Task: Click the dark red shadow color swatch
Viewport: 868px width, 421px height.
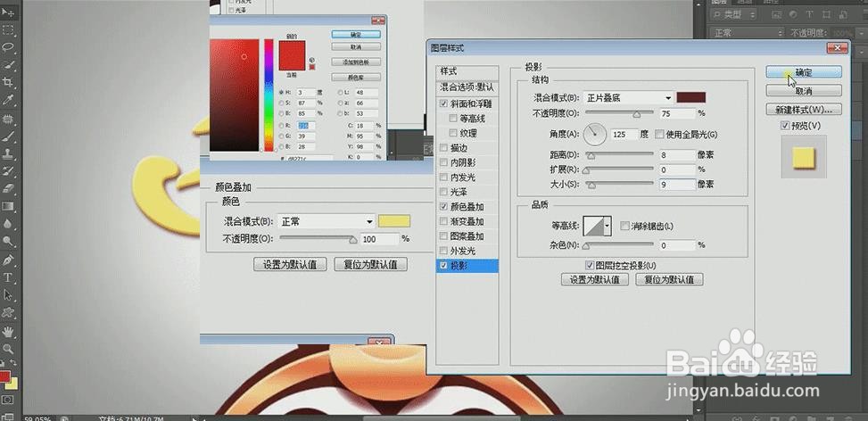Action: [x=690, y=97]
